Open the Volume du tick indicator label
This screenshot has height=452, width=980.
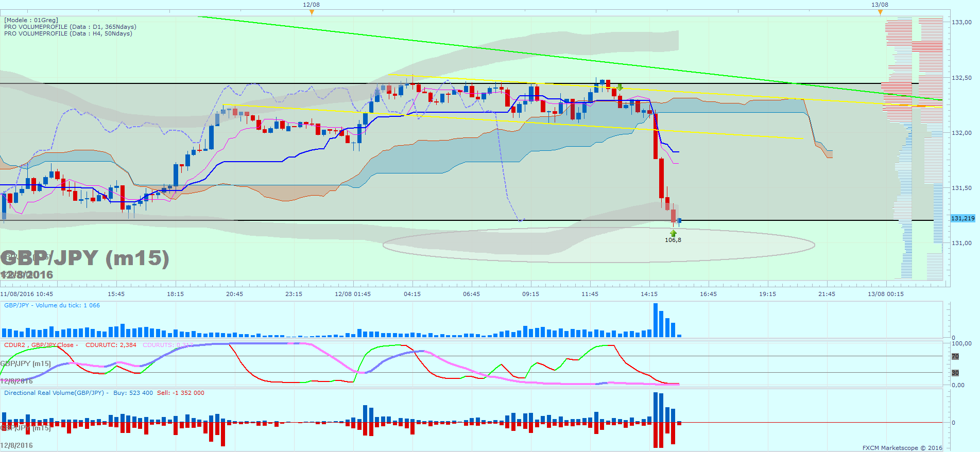coord(52,305)
